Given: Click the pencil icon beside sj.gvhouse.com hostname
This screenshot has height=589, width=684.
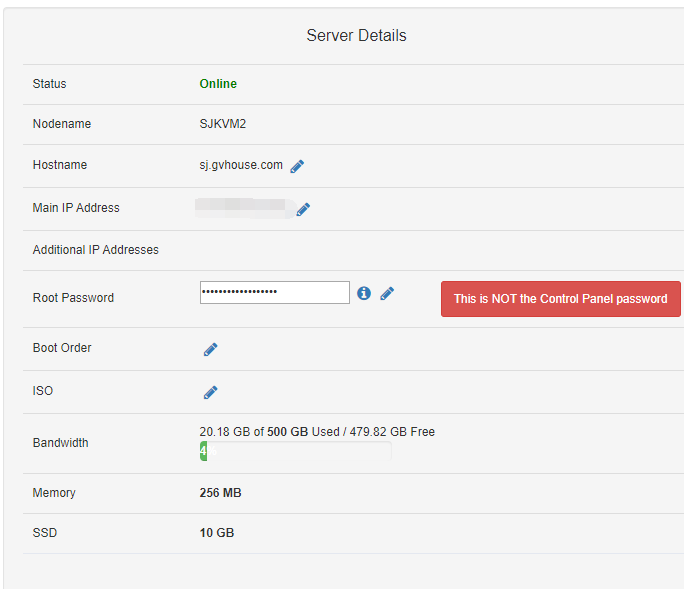Looking at the screenshot, I should (297, 166).
